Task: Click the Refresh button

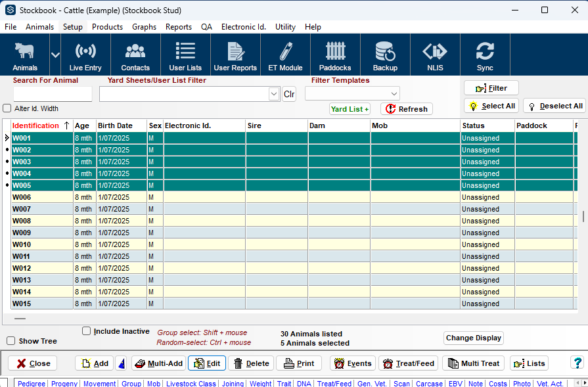Action: pyautogui.click(x=407, y=109)
